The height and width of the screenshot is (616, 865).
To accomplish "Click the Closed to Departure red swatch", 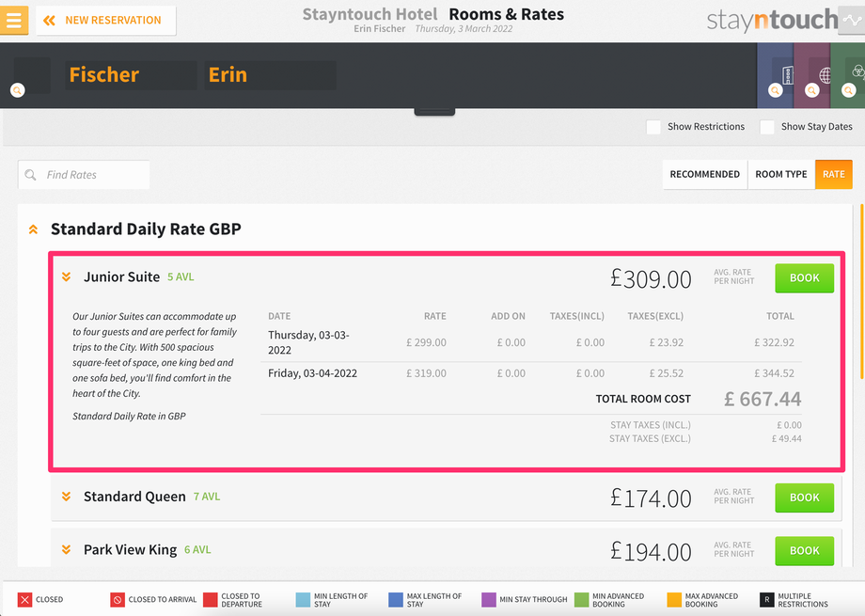I will pyautogui.click(x=211, y=599).
